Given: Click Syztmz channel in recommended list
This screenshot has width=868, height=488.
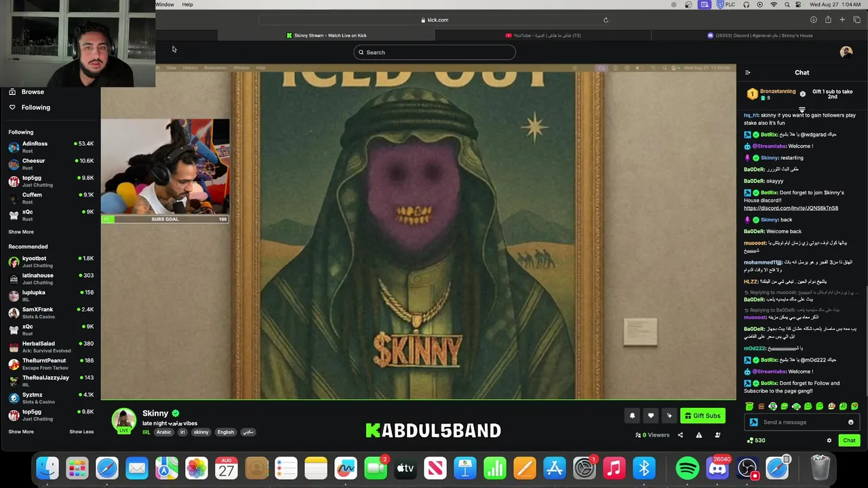Looking at the screenshot, I should click(51, 398).
